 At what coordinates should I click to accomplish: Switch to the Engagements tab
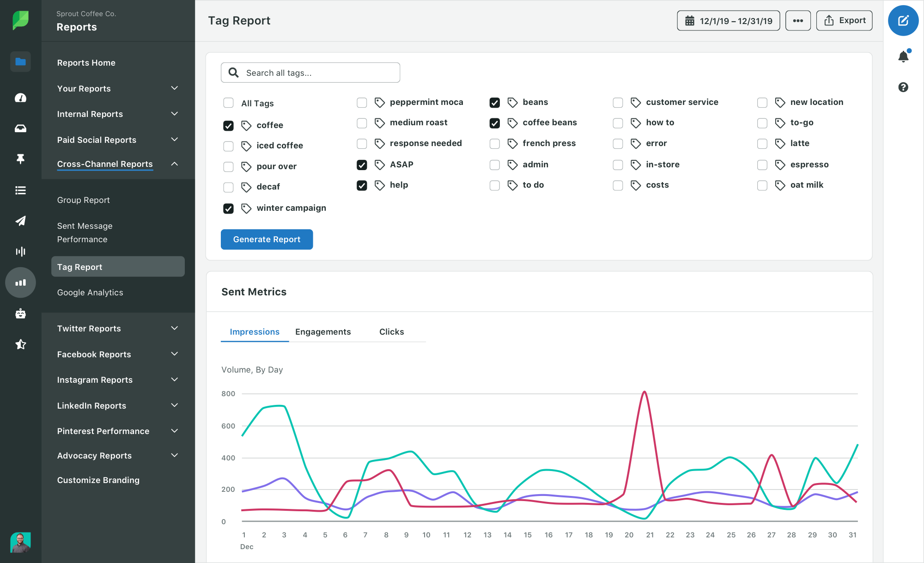323,332
